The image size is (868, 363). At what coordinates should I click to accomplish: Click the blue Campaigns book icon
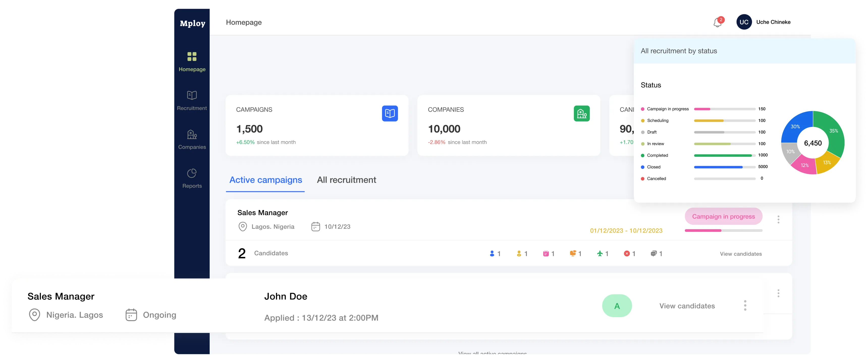pyautogui.click(x=390, y=113)
